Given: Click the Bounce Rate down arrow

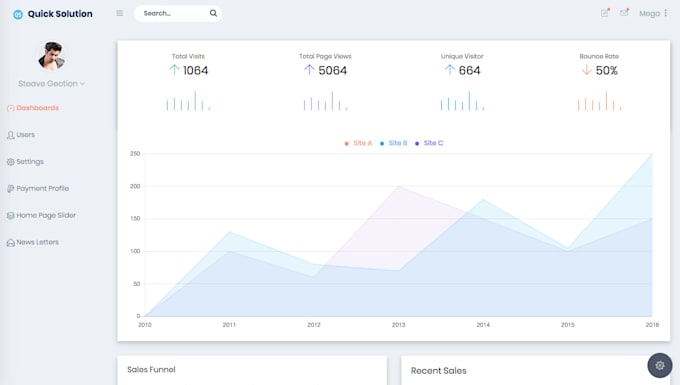Looking at the screenshot, I should 586,70.
